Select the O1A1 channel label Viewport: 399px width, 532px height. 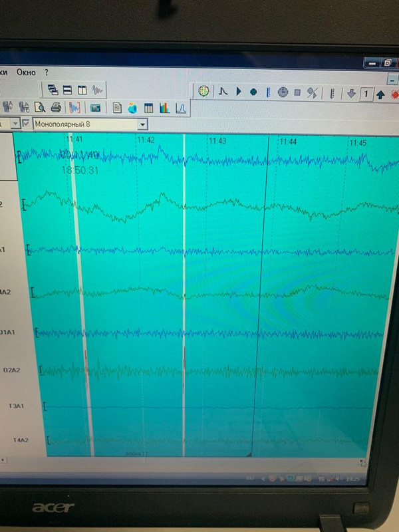click(x=7, y=332)
